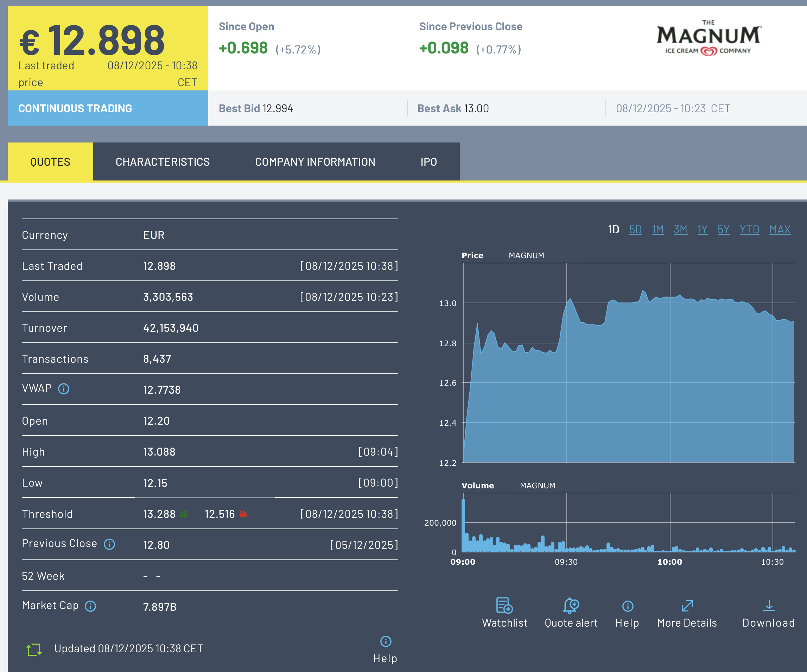Switch chart to 5D range
This screenshot has height=672, width=807.
tap(635, 229)
